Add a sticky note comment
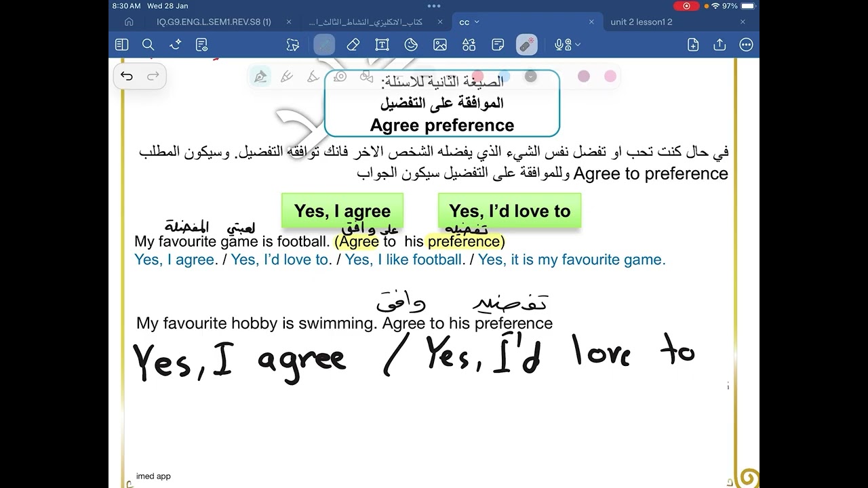This screenshot has width=868, height=488. point(498,45)
